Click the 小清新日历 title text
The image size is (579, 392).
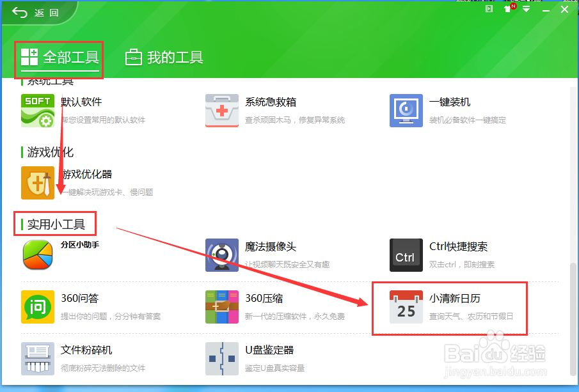(x=455, y=298)
